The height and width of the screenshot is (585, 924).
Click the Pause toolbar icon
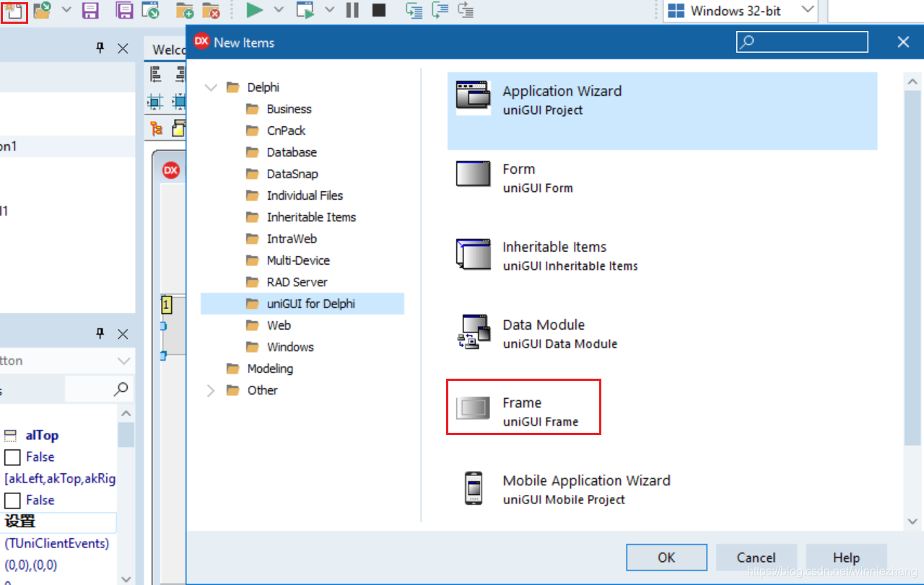pyautogui.click(x=352, y=10)
